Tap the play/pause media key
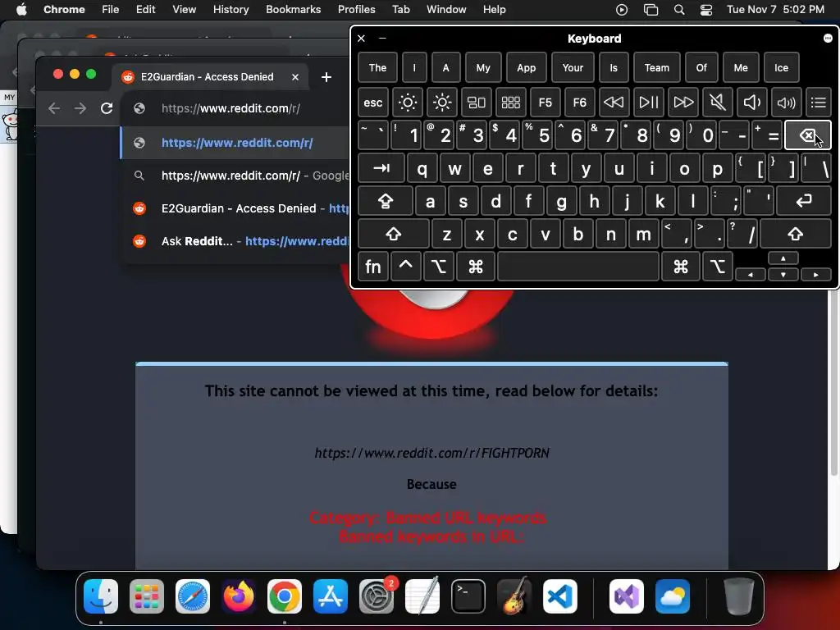 point(648,102)
